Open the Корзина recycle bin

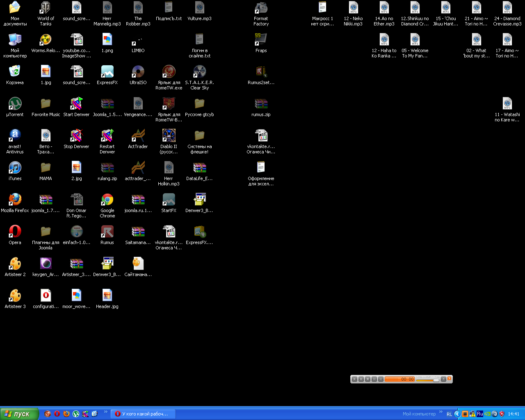tap(15, 75)
